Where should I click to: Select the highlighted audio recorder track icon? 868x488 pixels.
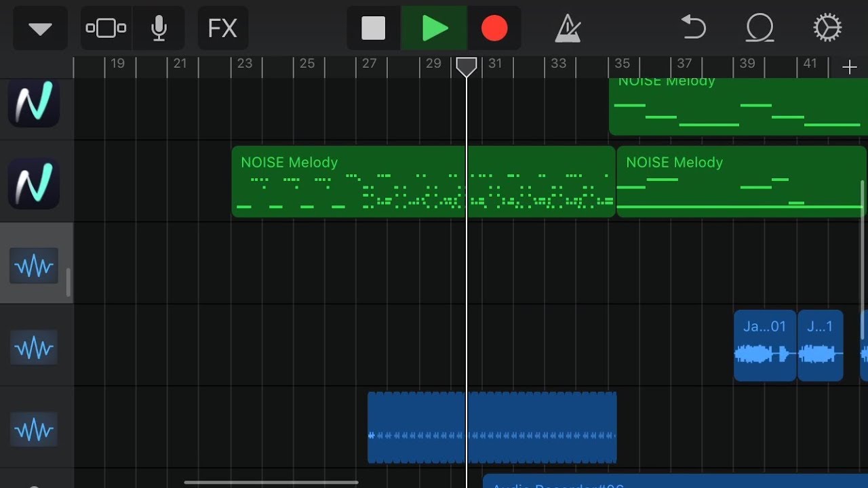[x=34, y=266]
